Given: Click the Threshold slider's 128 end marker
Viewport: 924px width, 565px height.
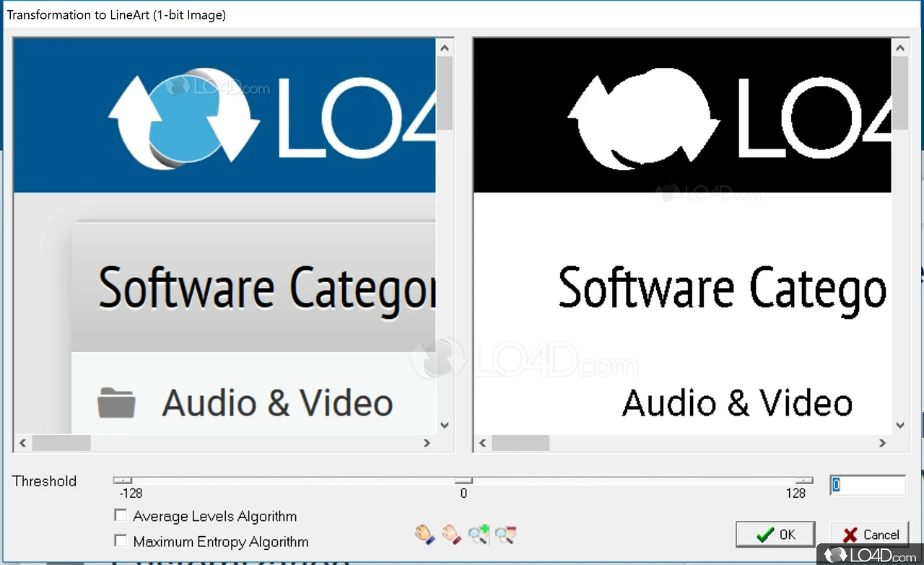Looking at the screenshot, I should click(803, 481).
